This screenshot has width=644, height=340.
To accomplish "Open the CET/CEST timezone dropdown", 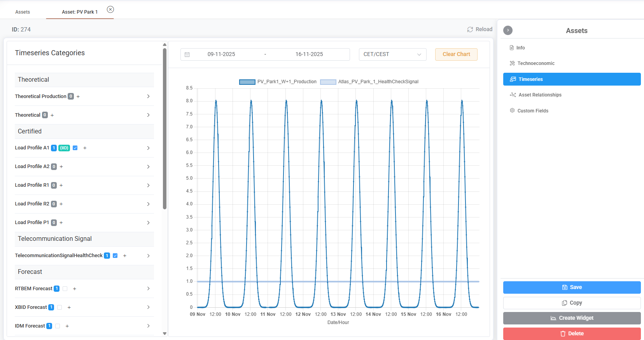I will [392, 54].
